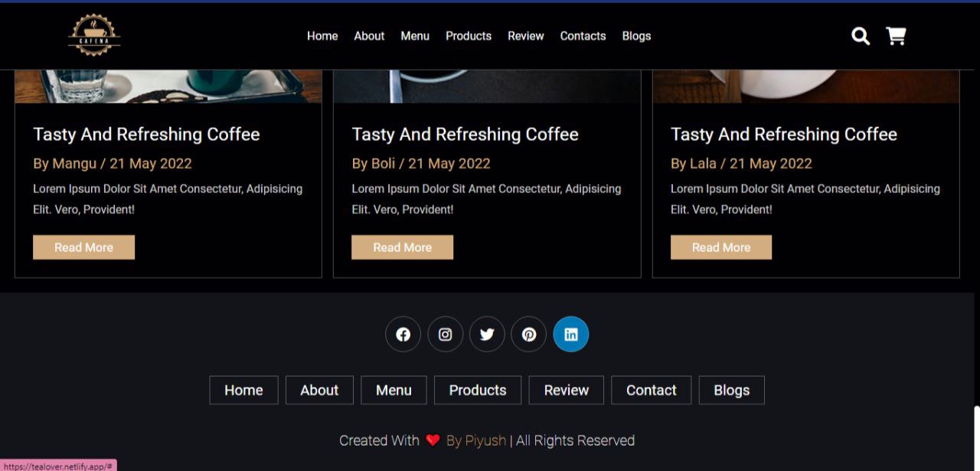The width and height of the screenshot is (980, 471).
Task: Click the footer Blogs button
Action: (732, 390)
